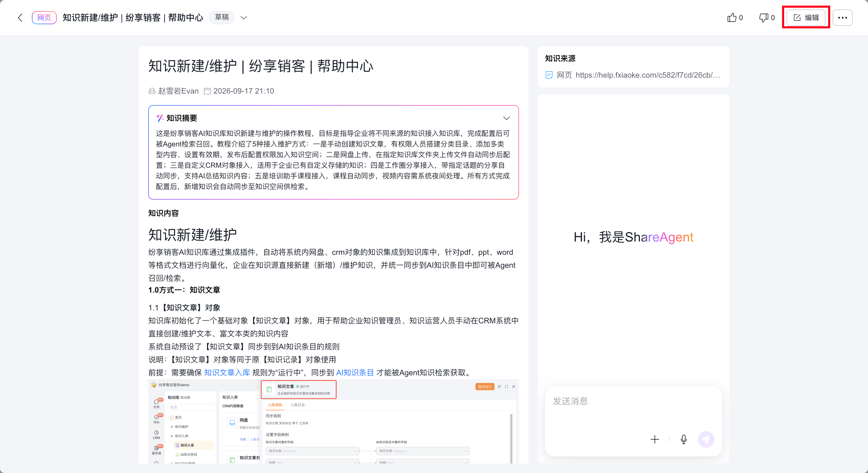Click the webpage source document icon
Viewport: 868px width, 473px height.
549,75
